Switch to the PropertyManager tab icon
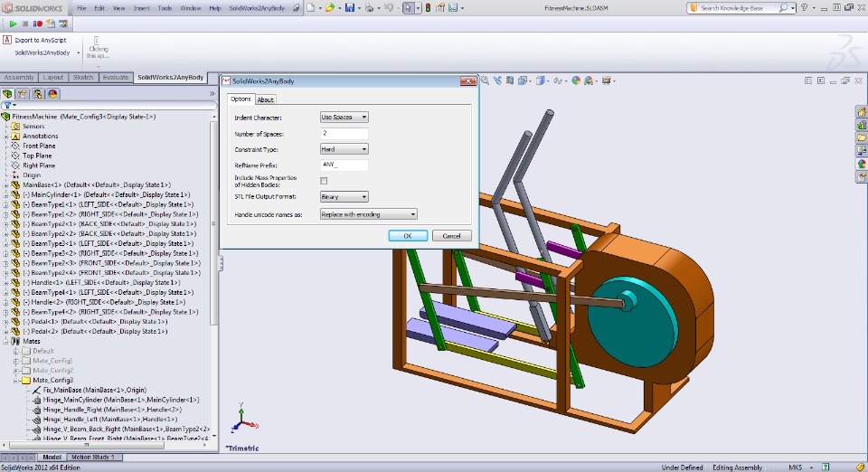868x472 pixels. [22, 93]
